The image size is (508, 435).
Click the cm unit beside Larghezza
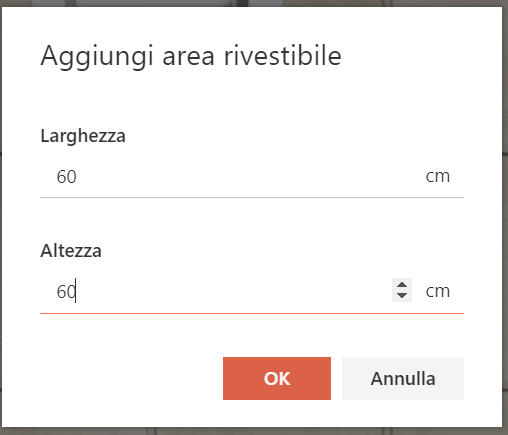(x=438, y=176)
